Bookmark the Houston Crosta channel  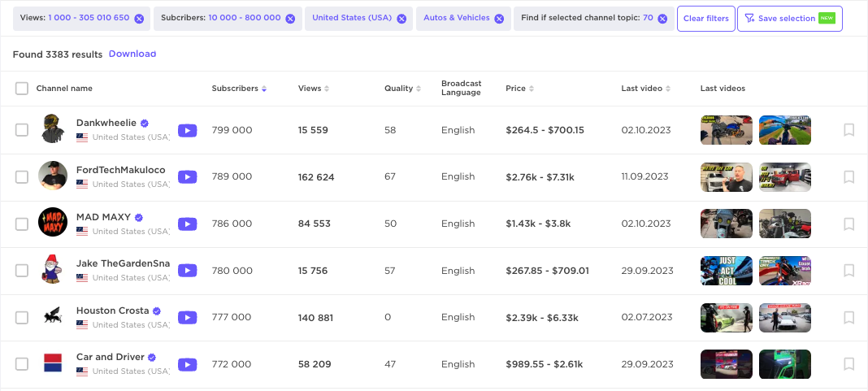(848, 318)
